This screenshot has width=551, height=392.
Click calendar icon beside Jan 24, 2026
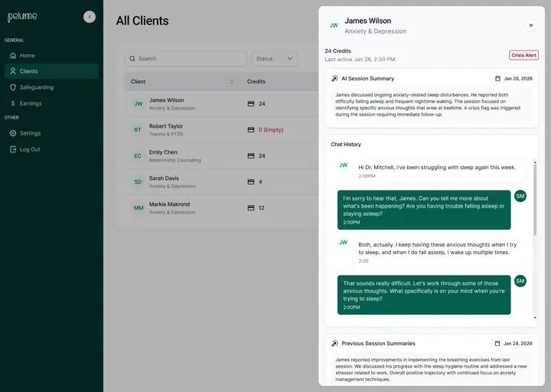point(497,344)
